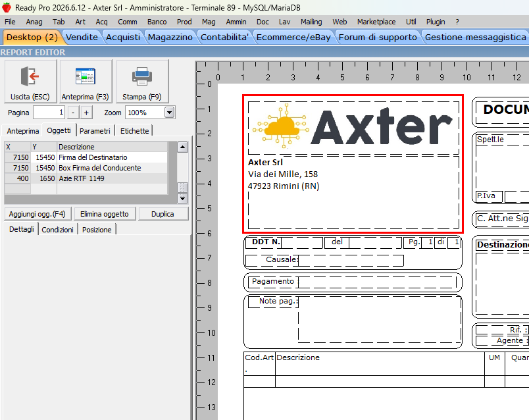
Task: Open Anteprima (F3) preview icon
Action: [86, 82]
